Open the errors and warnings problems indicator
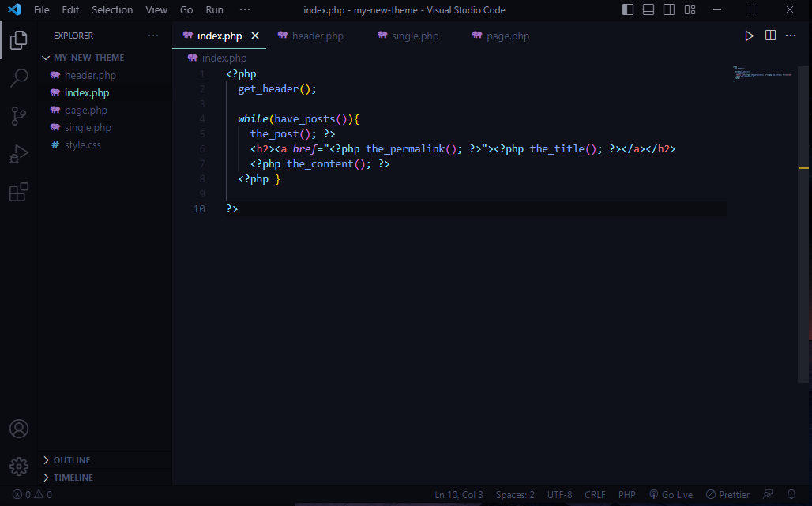 tap(32, 495)
